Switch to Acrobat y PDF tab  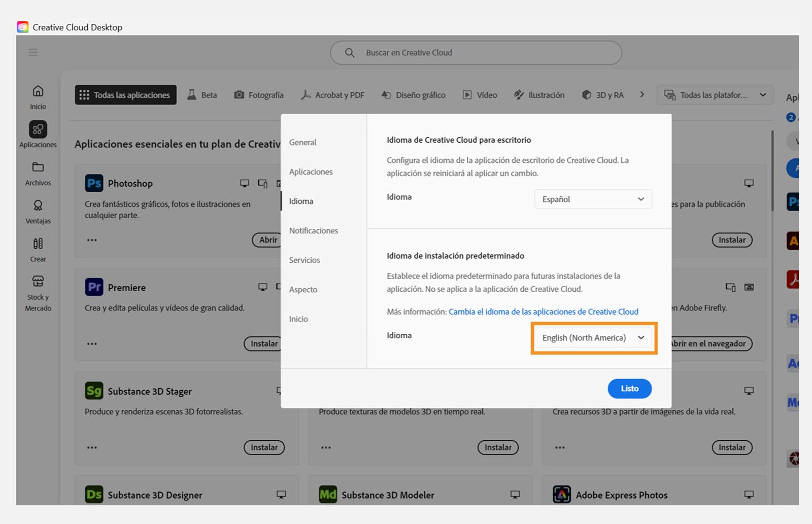point(332,95)
